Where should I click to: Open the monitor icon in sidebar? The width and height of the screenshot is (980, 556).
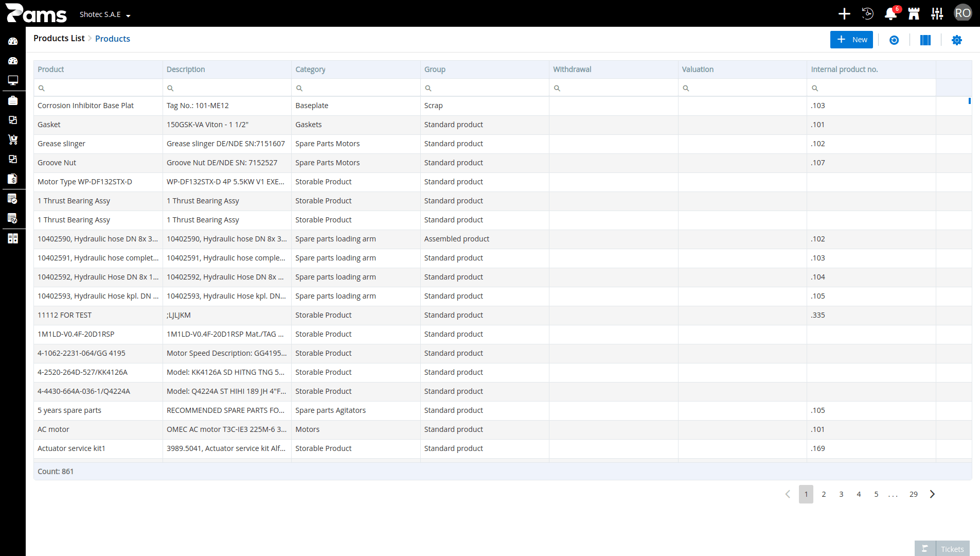(13, 80)
